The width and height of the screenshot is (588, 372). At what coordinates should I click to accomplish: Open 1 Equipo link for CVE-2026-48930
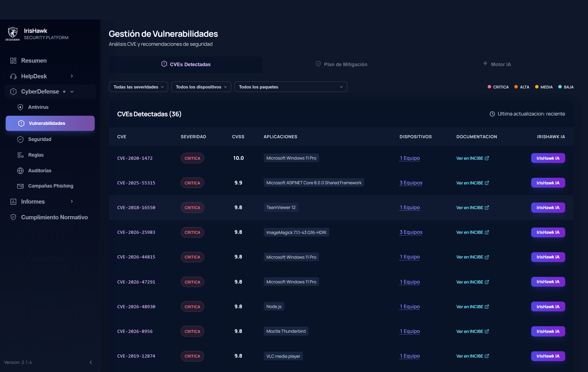410,307
